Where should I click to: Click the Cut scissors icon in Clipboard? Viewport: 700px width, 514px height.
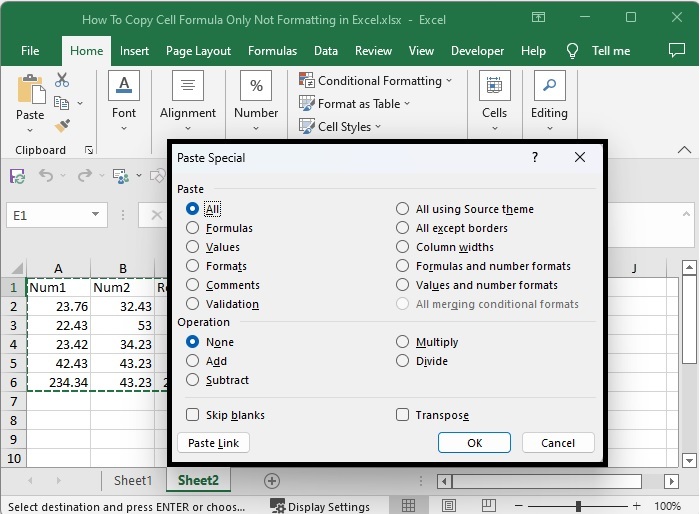(62, 81)
